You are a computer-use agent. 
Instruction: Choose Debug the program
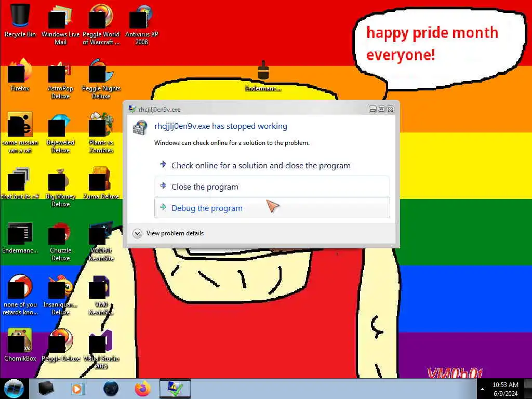[272, 208]
